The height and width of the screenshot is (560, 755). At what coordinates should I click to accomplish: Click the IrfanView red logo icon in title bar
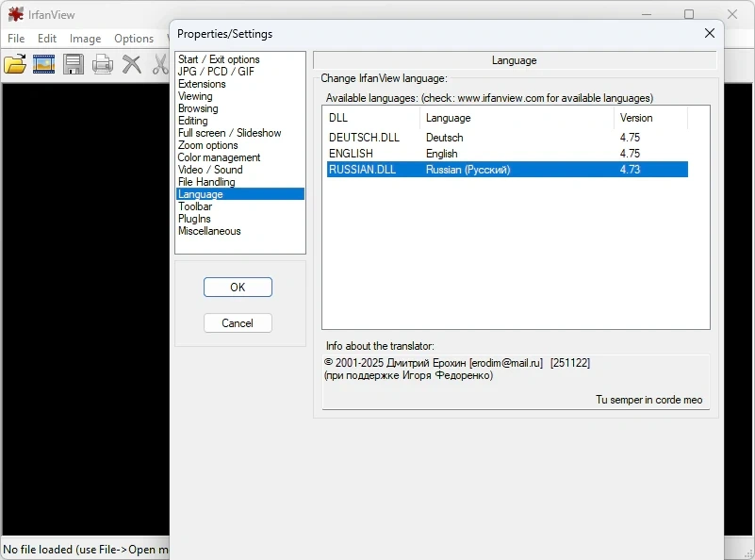point(15,14)
